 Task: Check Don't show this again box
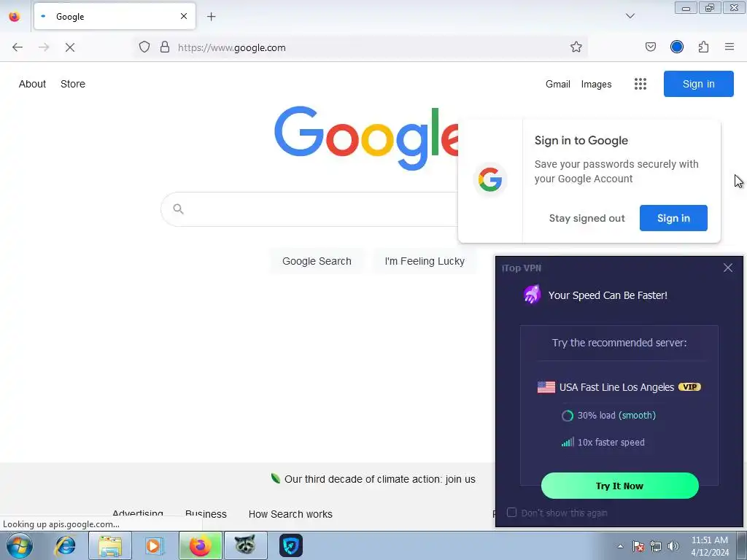point(511,513)
